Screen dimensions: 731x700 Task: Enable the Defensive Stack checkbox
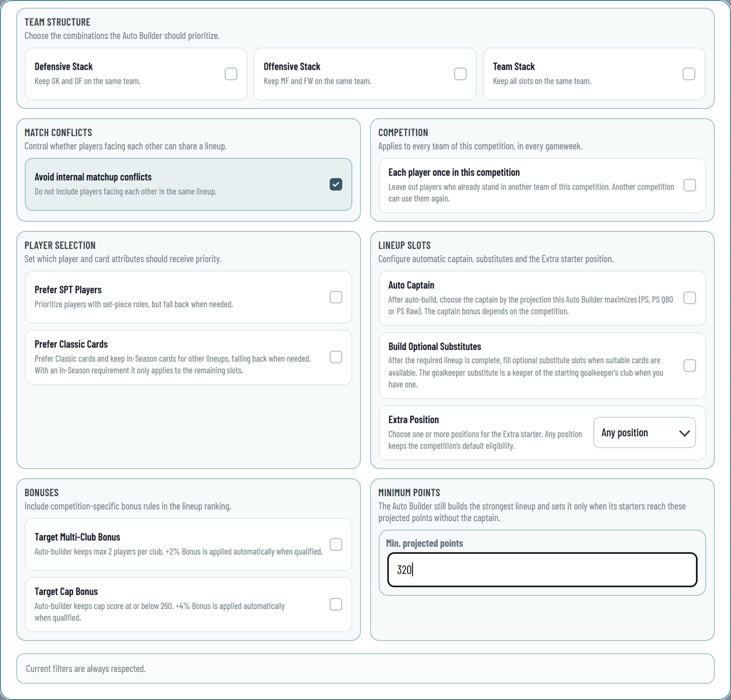tap(231, 74)
